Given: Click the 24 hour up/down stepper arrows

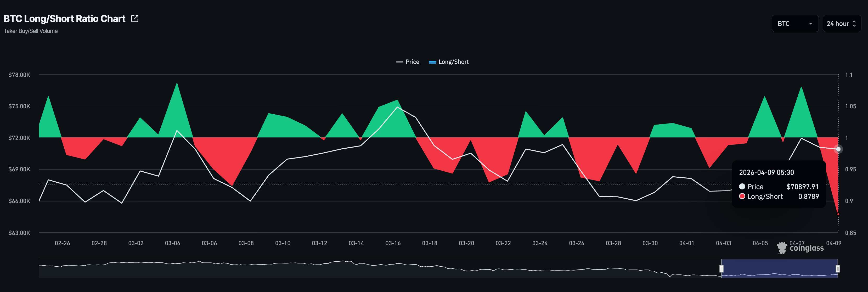Looking at the screenshot, I should click(x=854, y=24).
